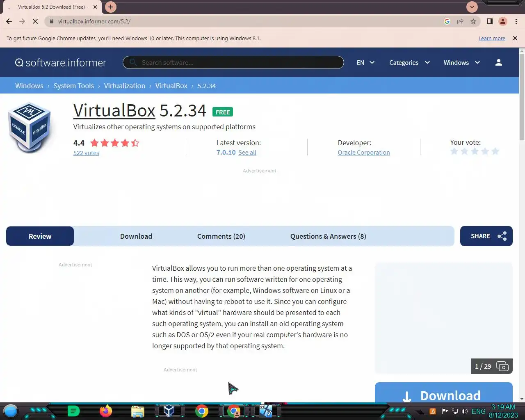
Task: Go to System Tools breadcrumb
Action: pos(74,86)
